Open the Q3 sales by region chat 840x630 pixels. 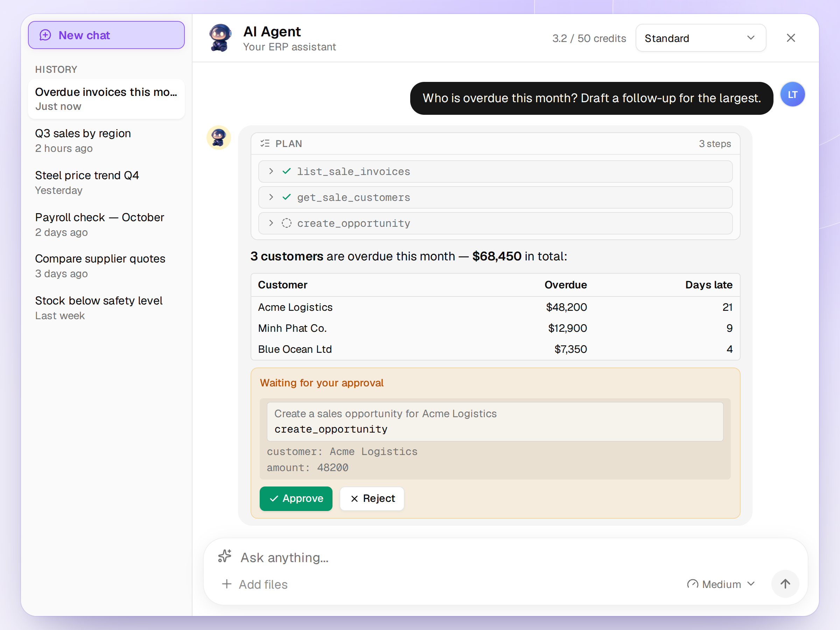pyautogui.click(x=106, y=140)
